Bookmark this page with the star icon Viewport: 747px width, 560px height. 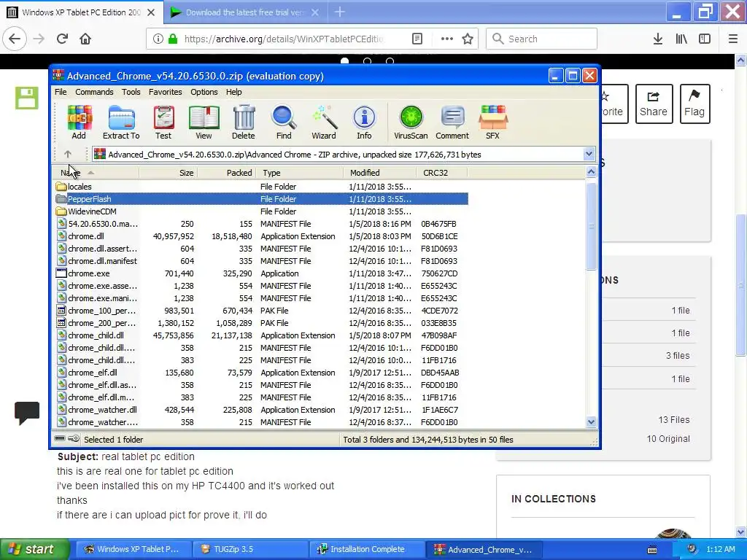468,39
